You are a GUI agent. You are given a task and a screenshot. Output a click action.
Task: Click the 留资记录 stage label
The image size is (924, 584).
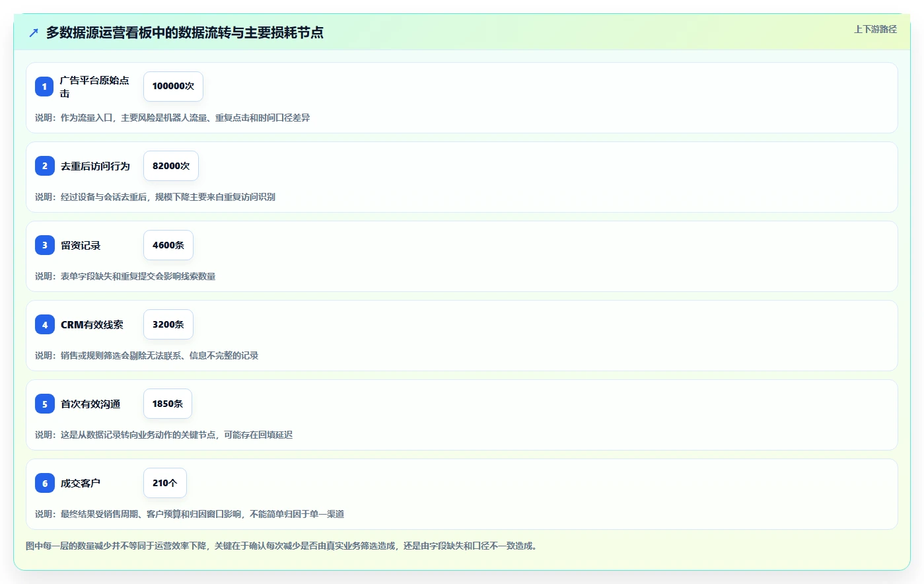coord(81,245)
